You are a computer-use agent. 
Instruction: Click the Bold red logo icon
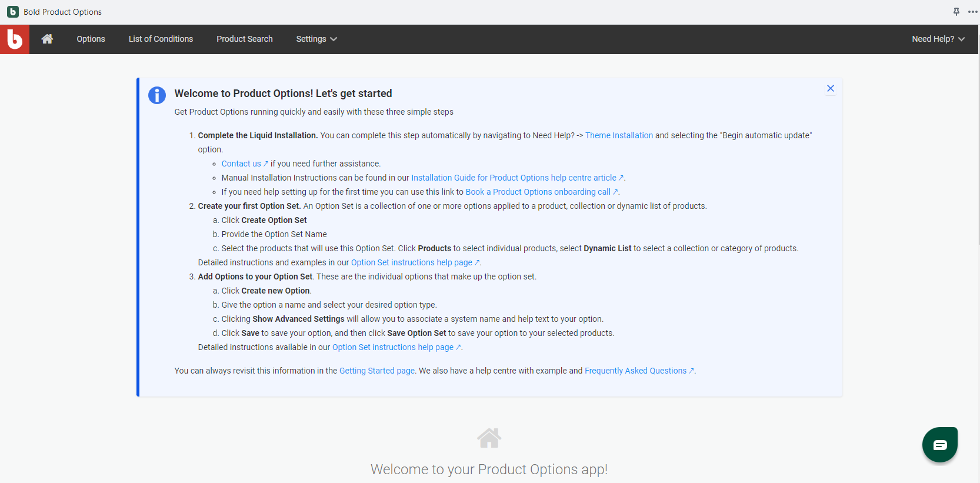click(x=15, y=39)
